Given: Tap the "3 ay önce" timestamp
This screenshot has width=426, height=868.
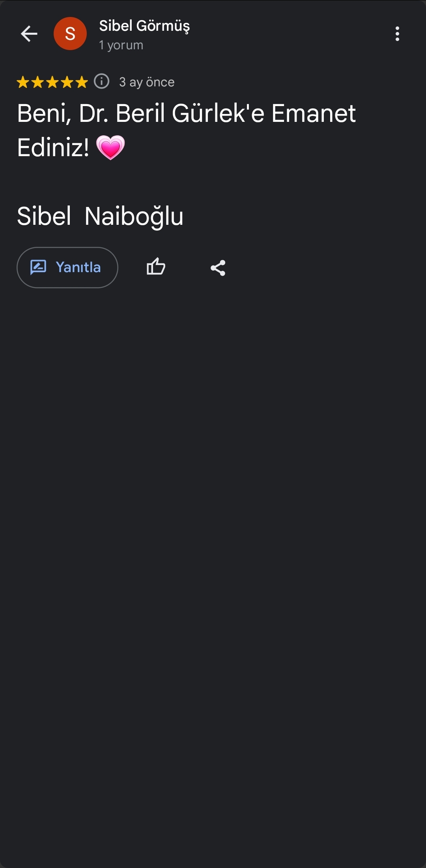Looking at the screenshot, I should 147,82.
